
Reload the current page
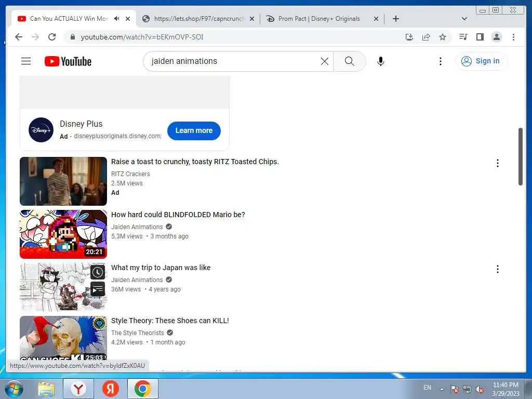[x=52, y=37]
